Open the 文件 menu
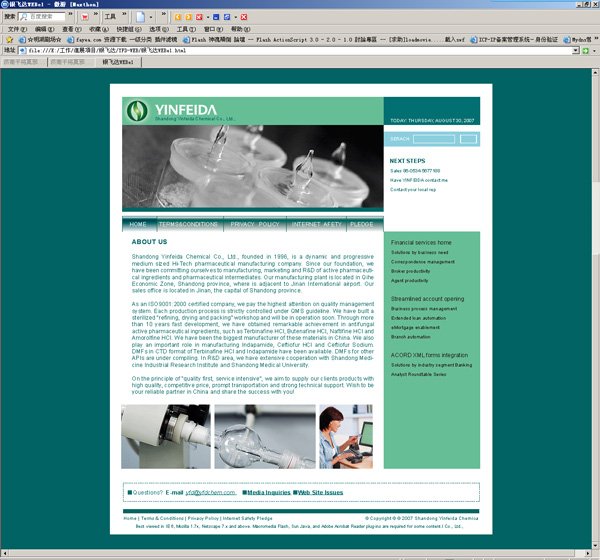Viewport: 600px width, 560px height. pos(17,29)
